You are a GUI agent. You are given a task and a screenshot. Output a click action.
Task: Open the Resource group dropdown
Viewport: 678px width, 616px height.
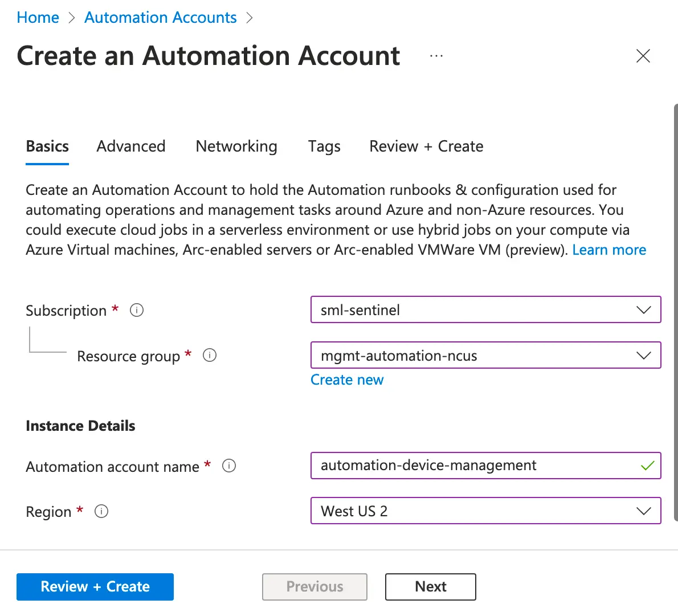[485, 356]
